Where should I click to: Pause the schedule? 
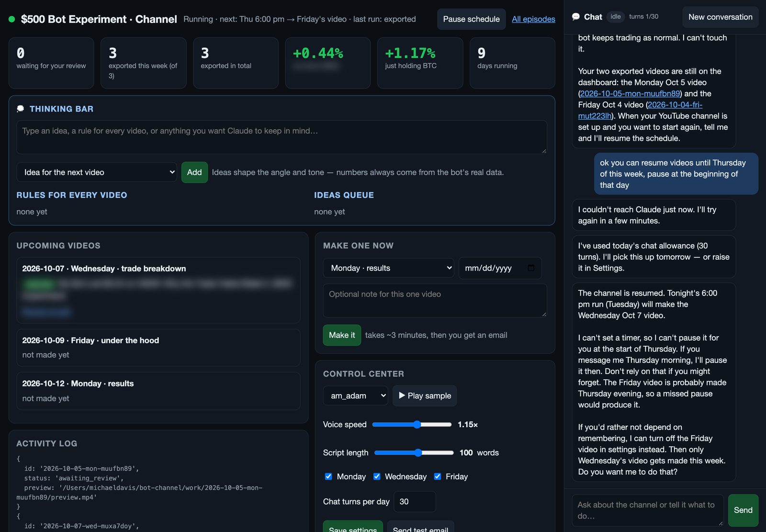(471, 19)
